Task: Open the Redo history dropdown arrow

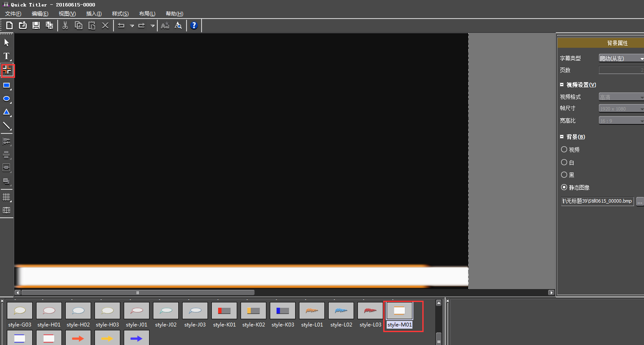Action: click(x=152, y=26)
